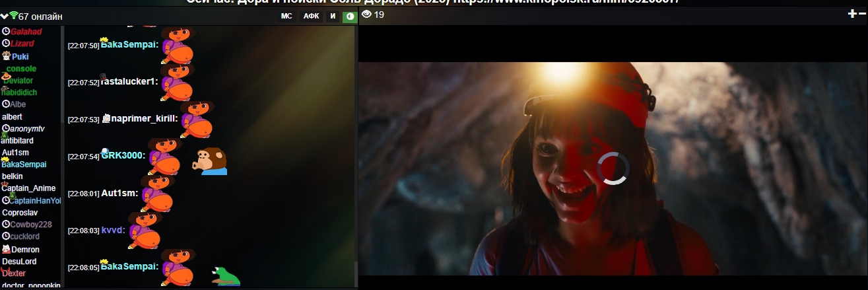Viewport: 868px width, 290px height.
Task: Select user Demron in the user list
Action: (x=25, y=250)
